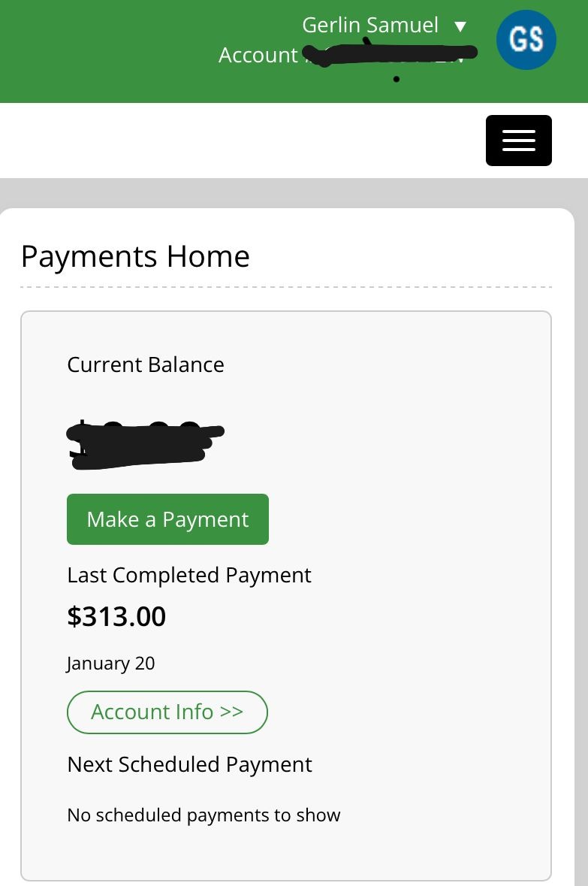Click the Payments Home heading
Viewport: 588px width, 886px height.
[135, 257]
